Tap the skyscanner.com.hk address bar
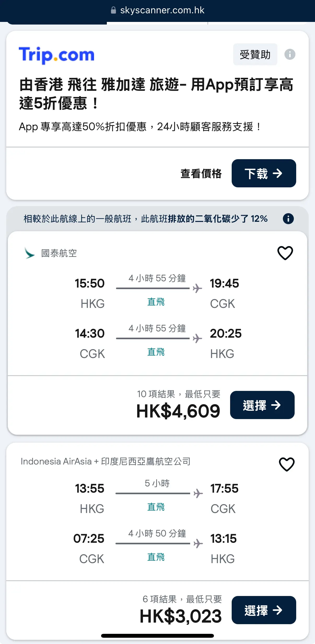Screen dimensions: 315x644 157,10
